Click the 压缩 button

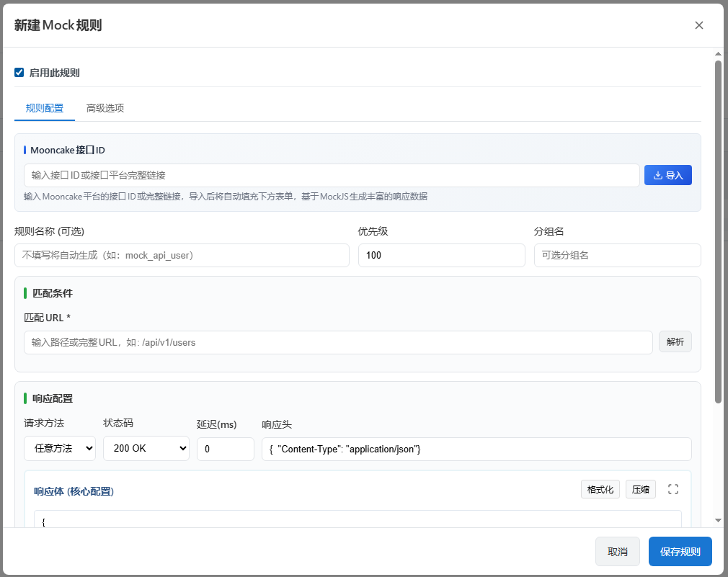tap(640, 489)
